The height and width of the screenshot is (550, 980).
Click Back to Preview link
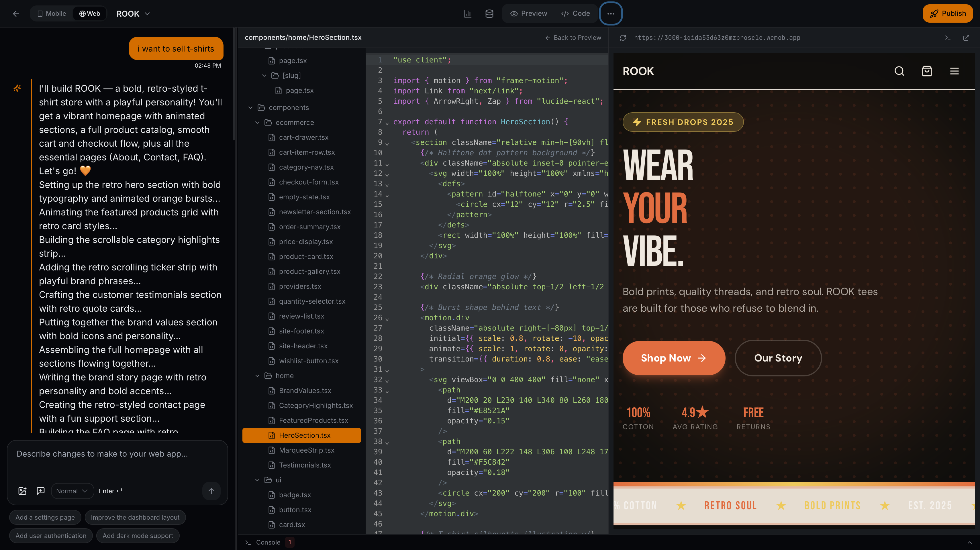[x=573, y=38]
